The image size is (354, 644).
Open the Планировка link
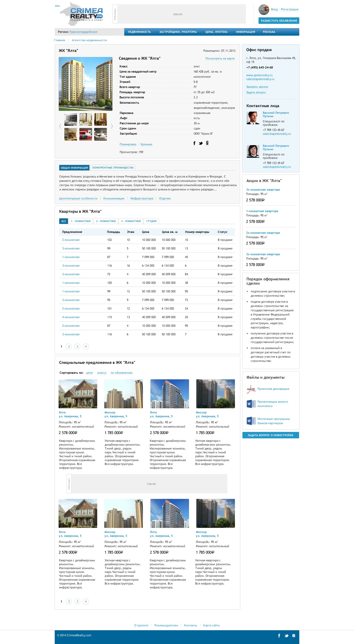coord(128,144)
